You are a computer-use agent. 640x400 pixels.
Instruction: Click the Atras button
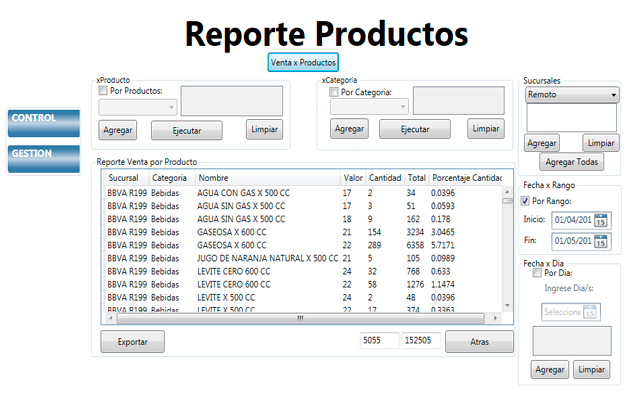coord(480,342)
